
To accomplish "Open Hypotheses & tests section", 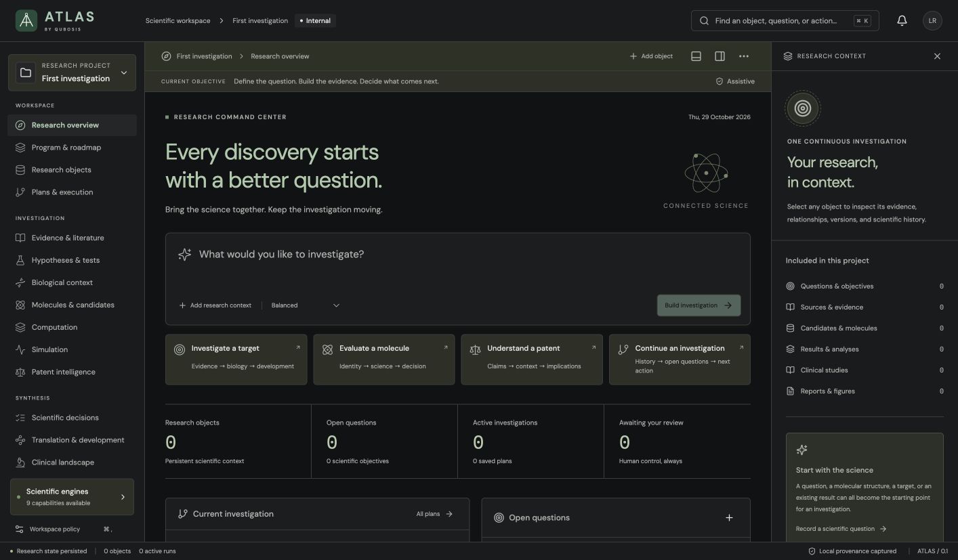I will (x=72, y=260).
